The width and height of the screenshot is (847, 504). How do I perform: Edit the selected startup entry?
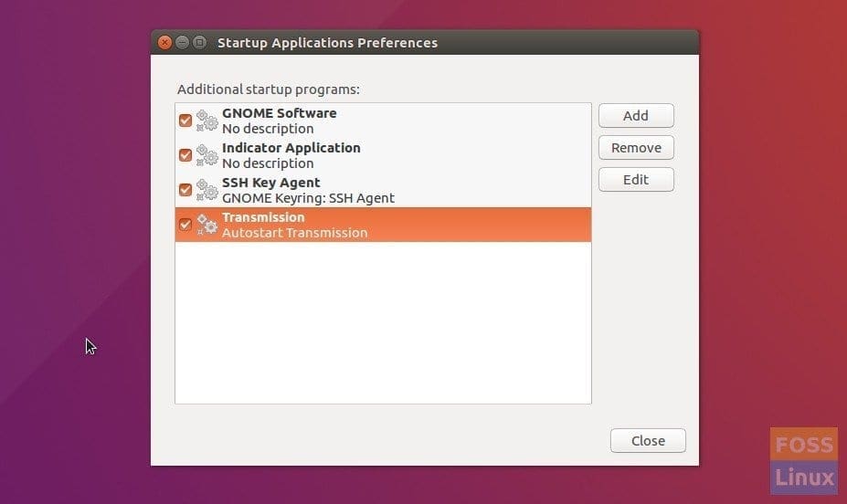(x=636, y=179)
